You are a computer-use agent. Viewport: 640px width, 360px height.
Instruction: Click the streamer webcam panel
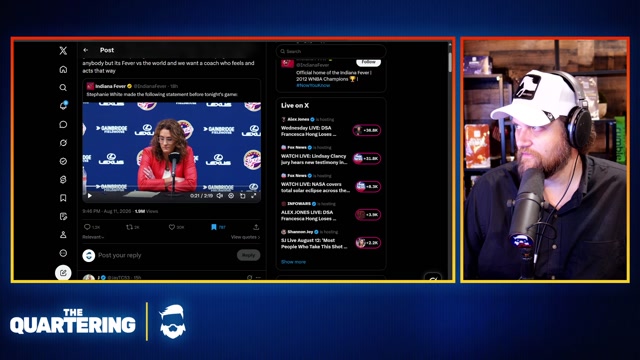tap(545, 160)
